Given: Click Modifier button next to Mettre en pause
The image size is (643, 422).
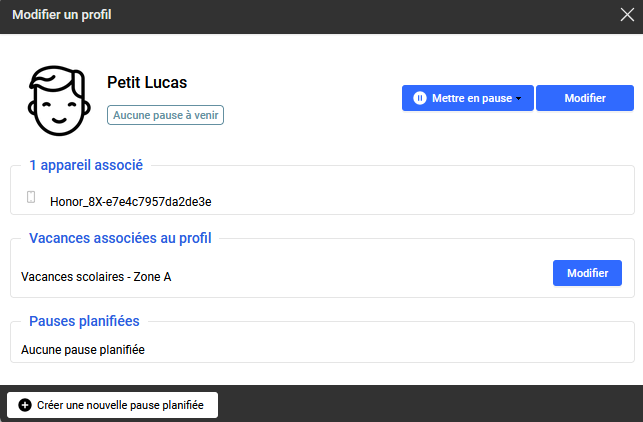Looking at the screenshot, I should pos(585,98).
